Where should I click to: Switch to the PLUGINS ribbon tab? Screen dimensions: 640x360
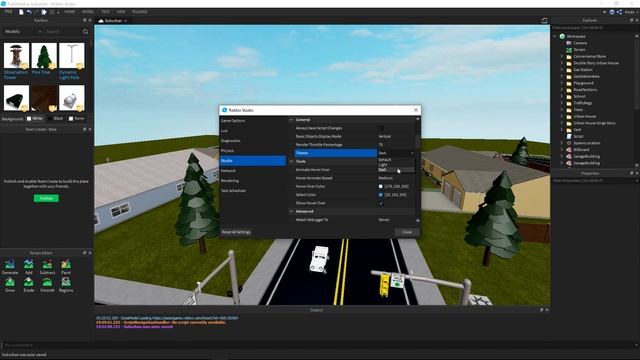point(140,12)
